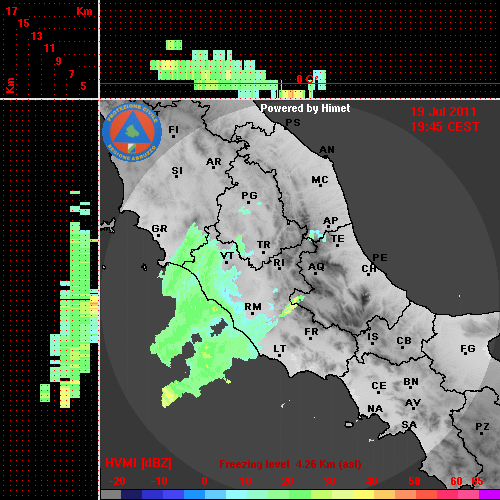
Task: Click the Protezione Civile Abruzzo logo
Action: pos(132,132)
